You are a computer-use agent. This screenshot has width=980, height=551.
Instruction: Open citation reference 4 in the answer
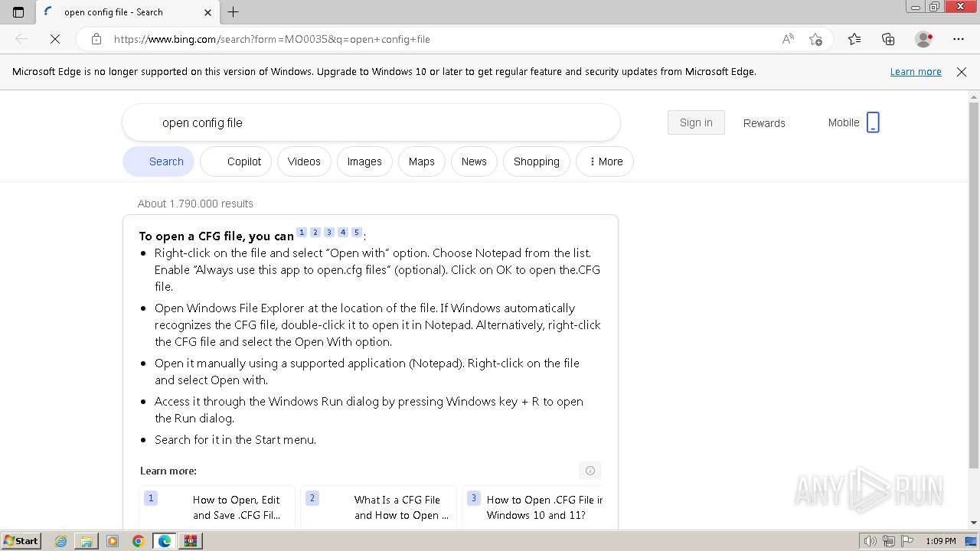(x=343, y=233)
